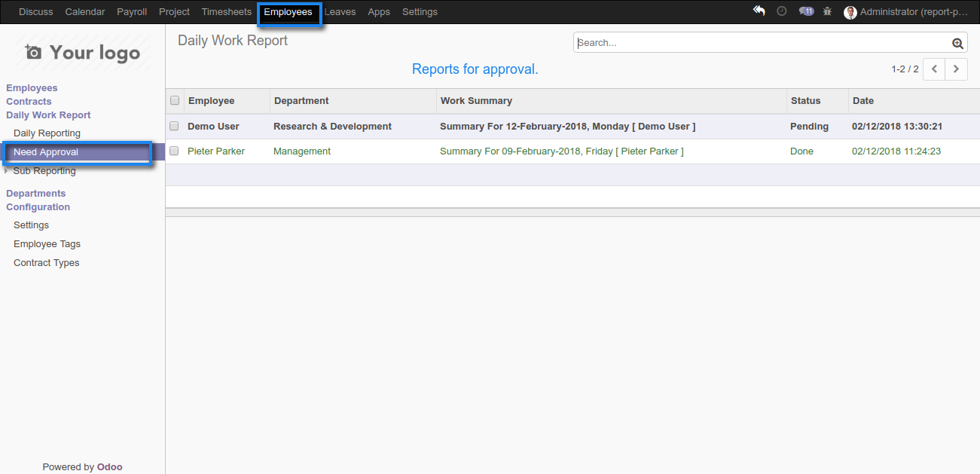Sort by Status column header
This screenshot has width=980, height=474.
pyautogui.click(x=817, y=101)
